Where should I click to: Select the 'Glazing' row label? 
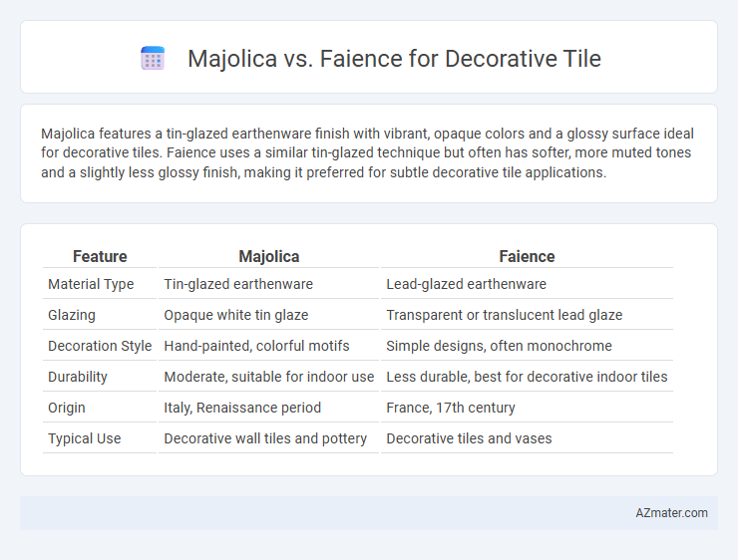tap(72, 315)
